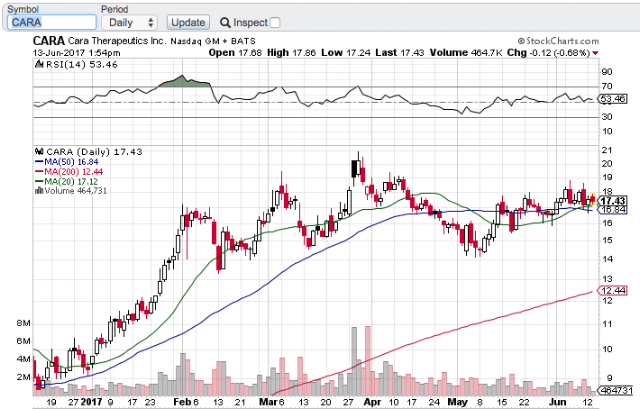This screenshot has width=640, height=409.
Task: Click the red down-arrow next to Chg
Action: click(x=595, y=53)
